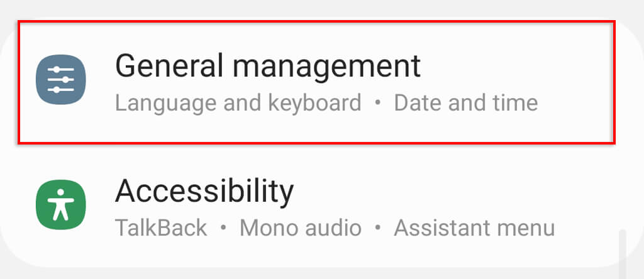The height and width of the screenshot is (279, 644).
Task: Click the dot separator before "Date and time"
Action: pyautogui.click(x=377, y=103)
